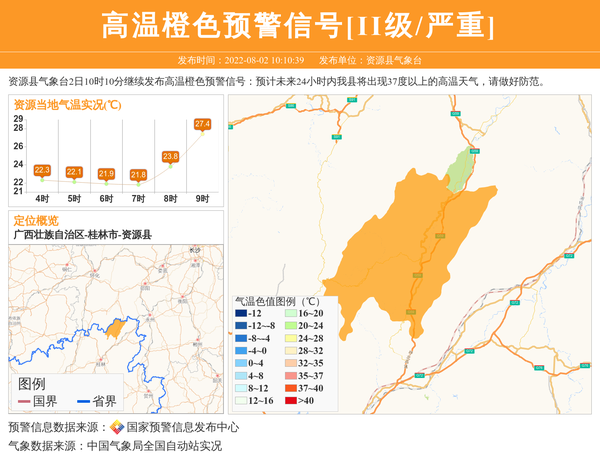Select the 12~16 legend color swatch
The height and width of the screenshot is (471, 600).
pyautogui.click(x=241, y=401)
